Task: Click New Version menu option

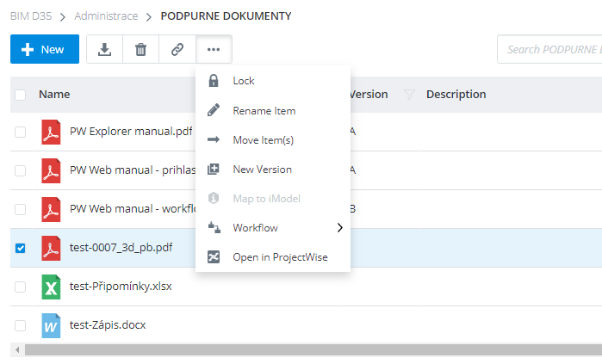Action: coord(262,170)
